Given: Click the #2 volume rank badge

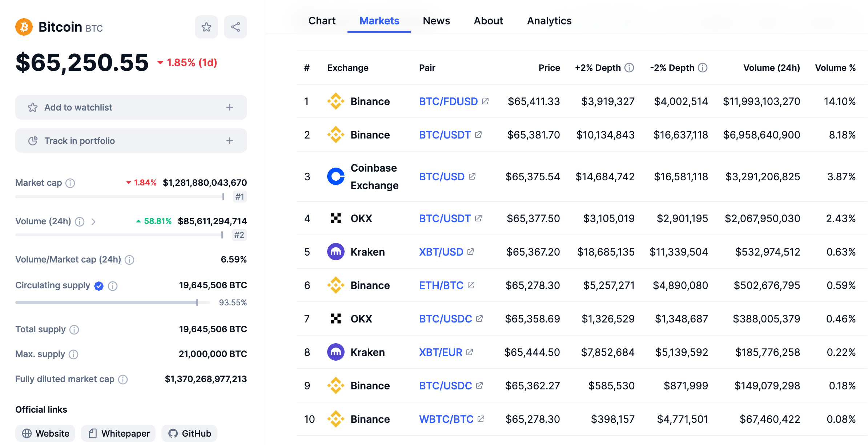Looking at the screenshot, I should click(x=239, y=235).
